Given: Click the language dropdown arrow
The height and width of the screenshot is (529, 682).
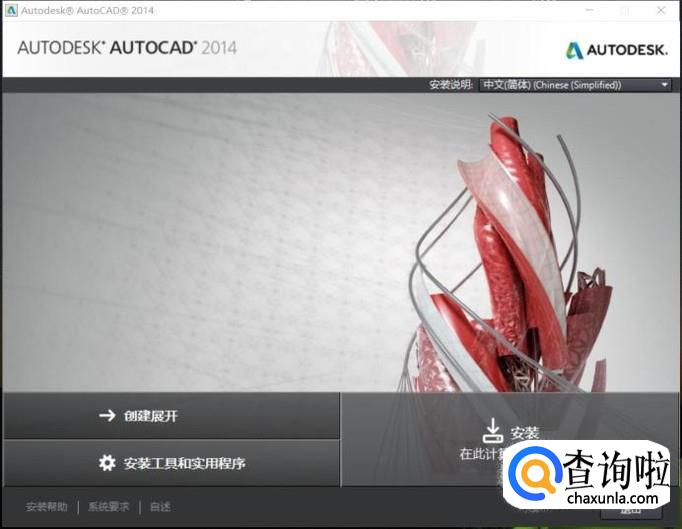Looking at the screenshot, I should click(665, 85).
